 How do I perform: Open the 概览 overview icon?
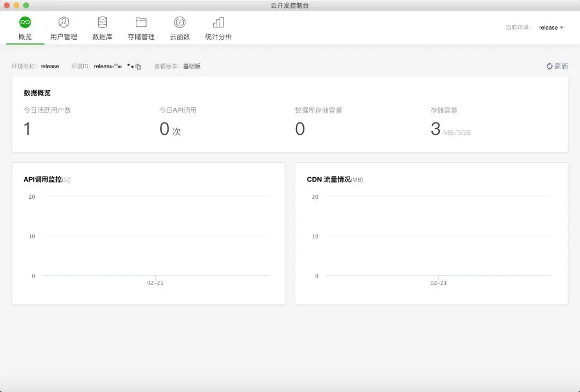tap(25, 22)
